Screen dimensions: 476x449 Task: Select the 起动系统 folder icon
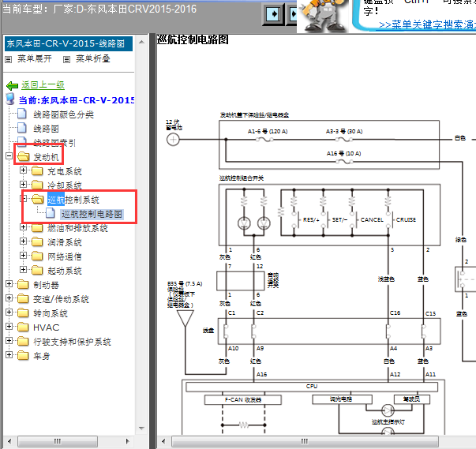tap(37, 270)
